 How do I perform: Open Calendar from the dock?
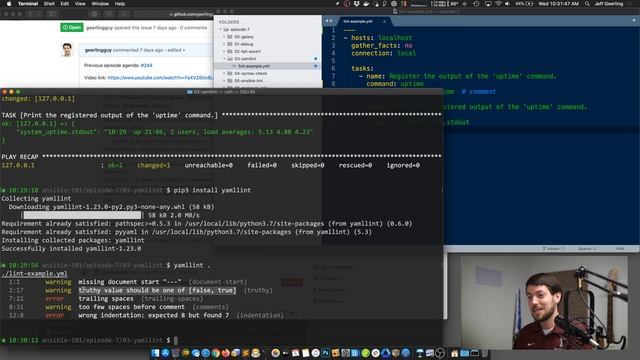tap(296, 353)
